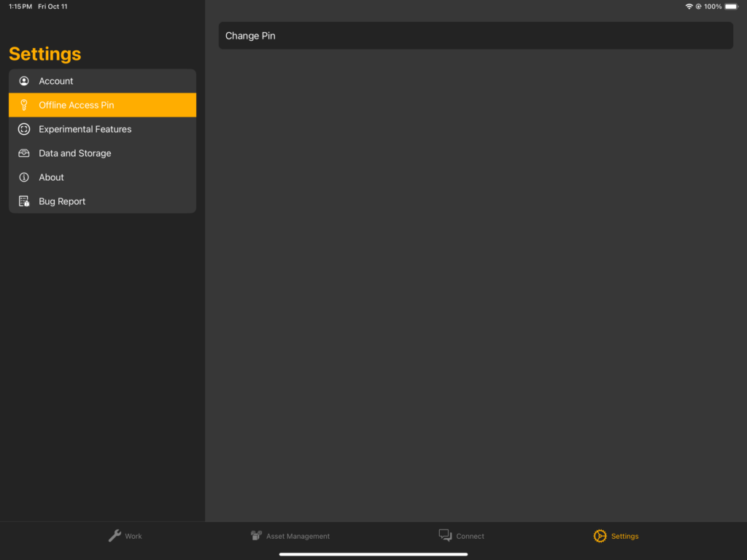This screenshot has width=747, height=560.
Task: Open the Account settings section
Action: point(102,81)
